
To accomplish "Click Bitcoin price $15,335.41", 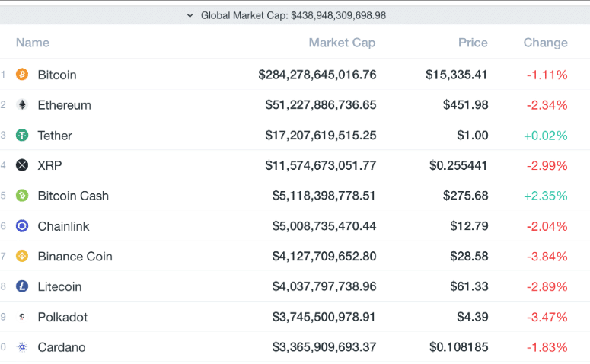I will (457, 75).
